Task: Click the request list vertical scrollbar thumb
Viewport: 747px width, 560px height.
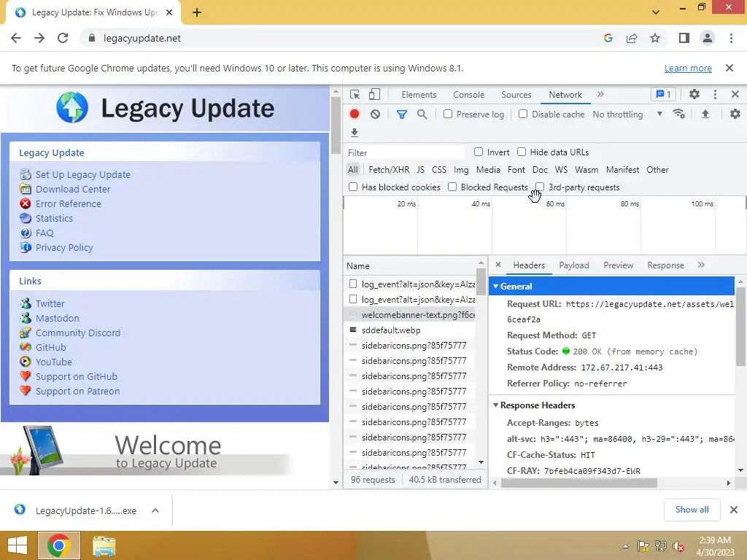Action: coord(481,281)
